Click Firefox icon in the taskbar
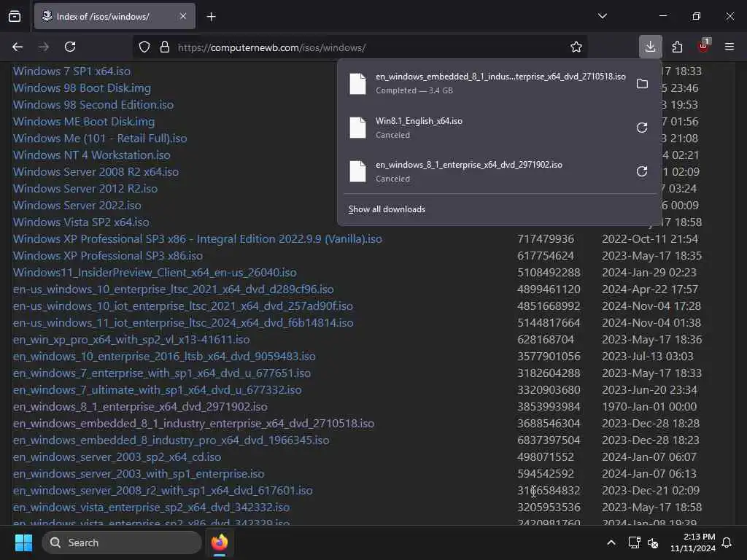 [220, 542]
